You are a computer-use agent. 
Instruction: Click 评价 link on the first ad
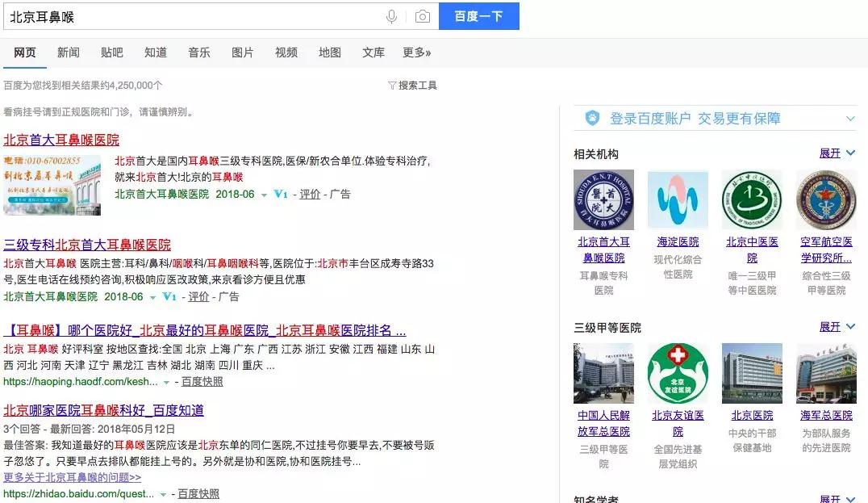point(310,194)
